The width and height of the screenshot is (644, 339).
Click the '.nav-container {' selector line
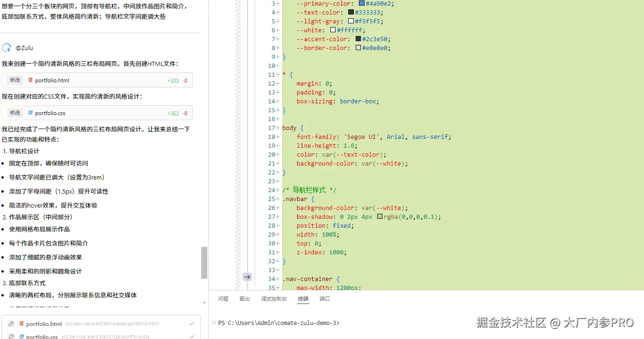[311, 279]
